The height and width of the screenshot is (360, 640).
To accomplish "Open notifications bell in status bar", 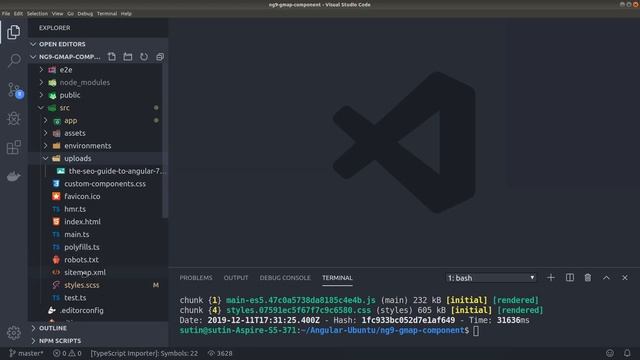I will click(x=627, y=353).
